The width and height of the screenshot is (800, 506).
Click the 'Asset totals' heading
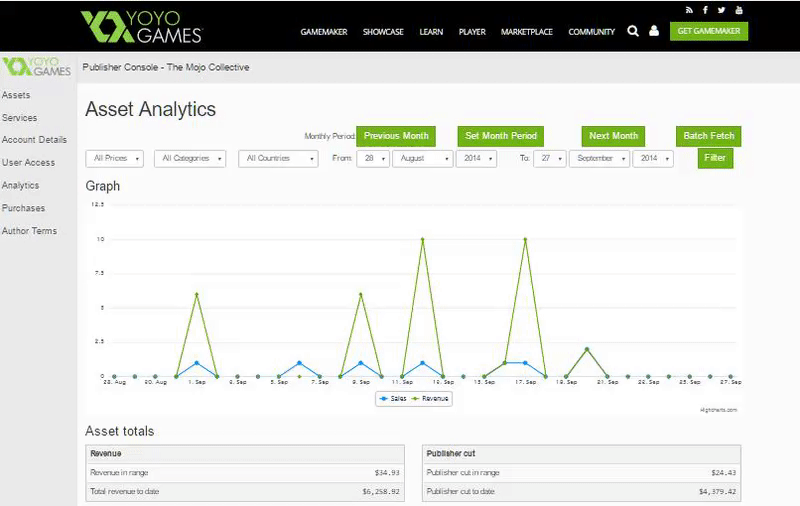(119, 432)
